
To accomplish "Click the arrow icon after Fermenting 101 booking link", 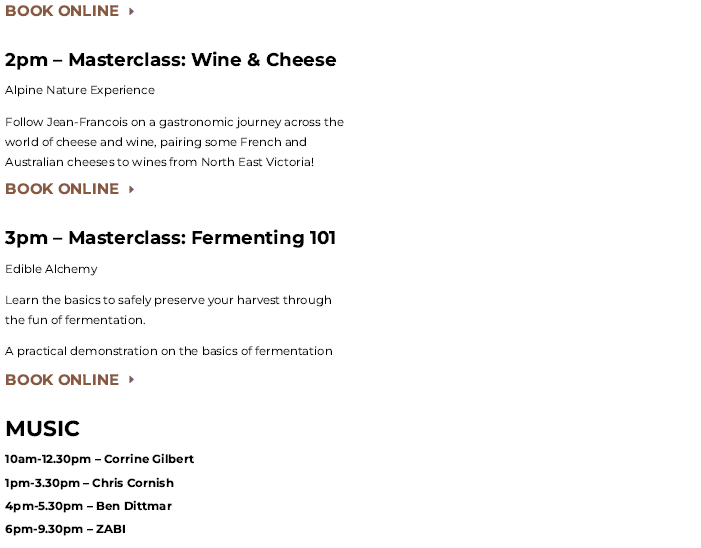I will [x=131, y=379].
